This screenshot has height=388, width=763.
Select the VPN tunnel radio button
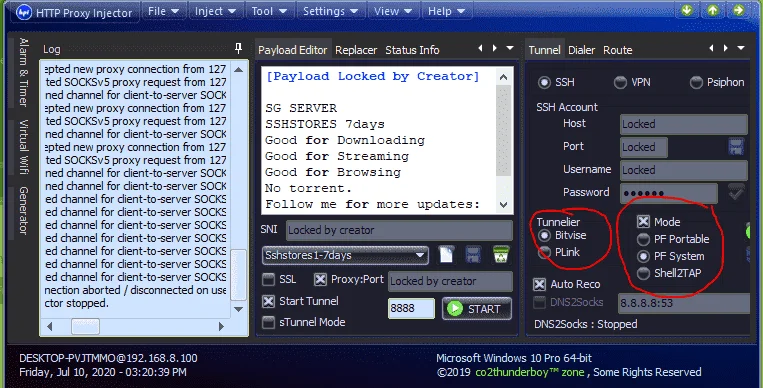point(620,83)
